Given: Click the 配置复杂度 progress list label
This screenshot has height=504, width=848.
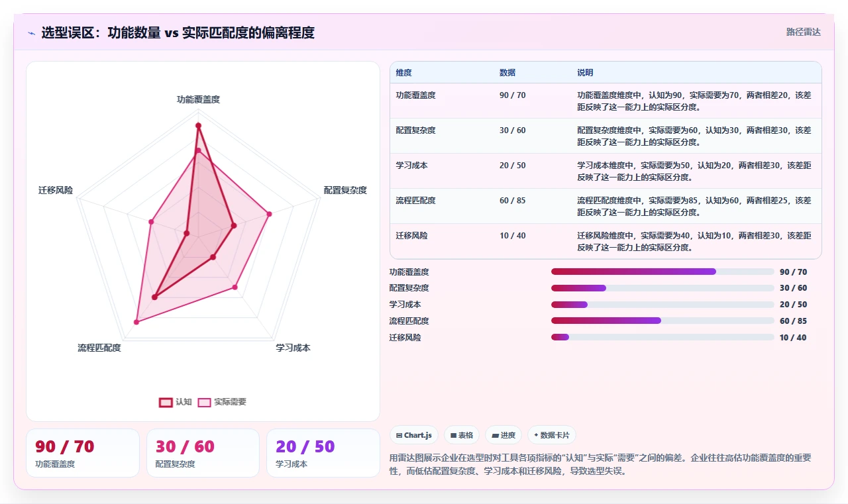Looking at the screenshot, I should (409, 288).
